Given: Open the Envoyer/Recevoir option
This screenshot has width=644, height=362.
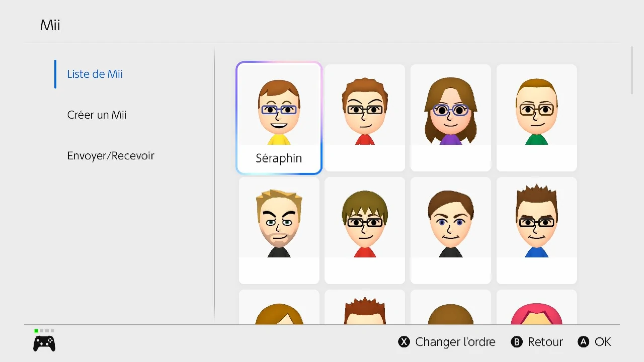Looking at the screenshot, I should tap(111, 155).
